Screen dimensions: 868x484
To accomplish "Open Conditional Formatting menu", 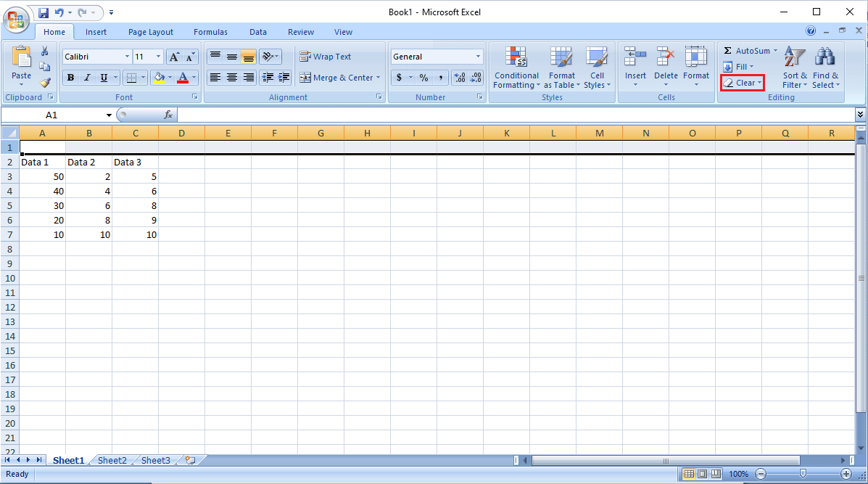I will click(516, 67).
